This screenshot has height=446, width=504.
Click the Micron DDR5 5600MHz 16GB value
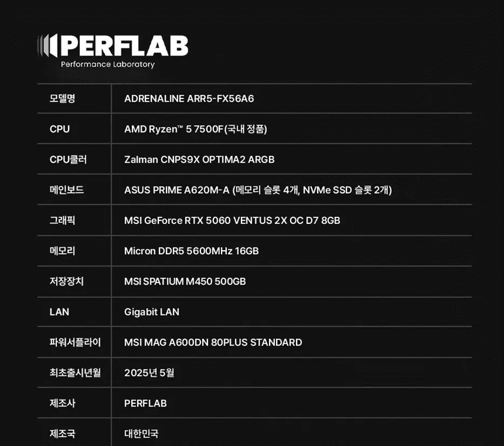coord(191,251)
